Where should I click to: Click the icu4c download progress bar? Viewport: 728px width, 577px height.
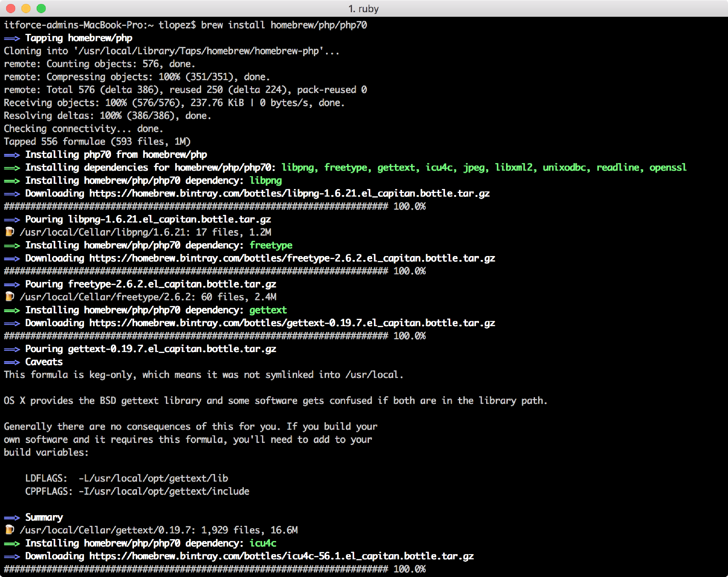click(x=196, y=569)
